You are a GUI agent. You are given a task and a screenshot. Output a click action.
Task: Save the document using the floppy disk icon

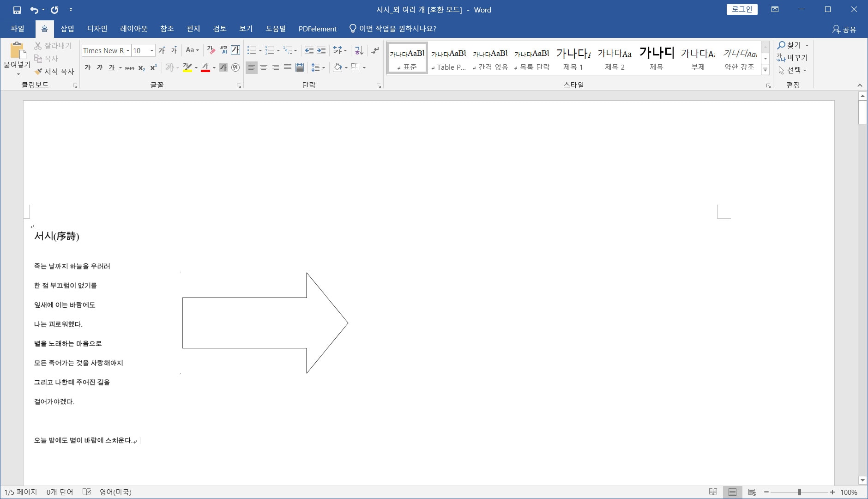pos(17,10)
